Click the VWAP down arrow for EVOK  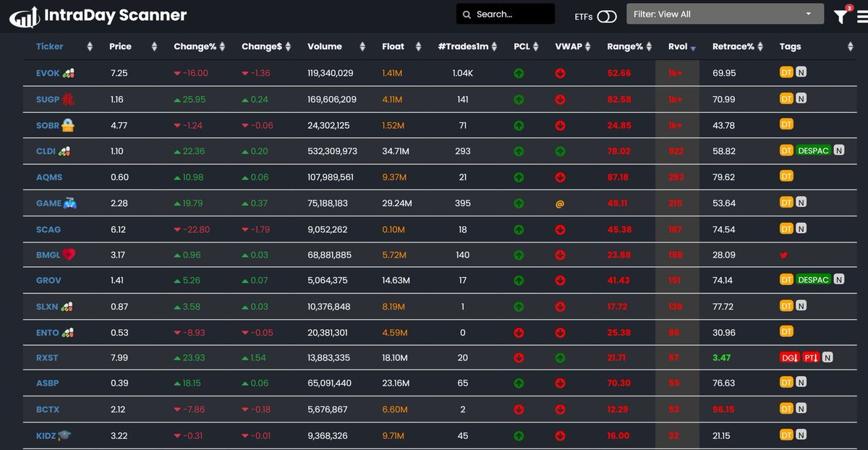(x=560, y=73)
